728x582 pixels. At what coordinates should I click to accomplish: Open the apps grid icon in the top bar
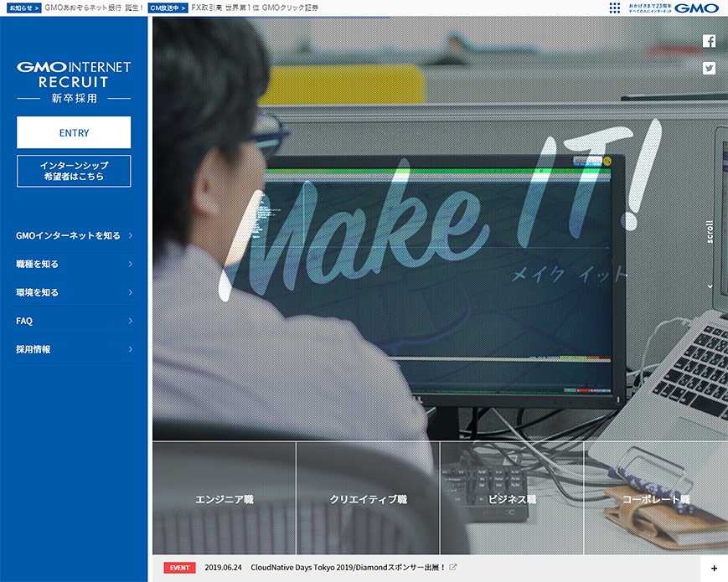[x=615, y=8]
